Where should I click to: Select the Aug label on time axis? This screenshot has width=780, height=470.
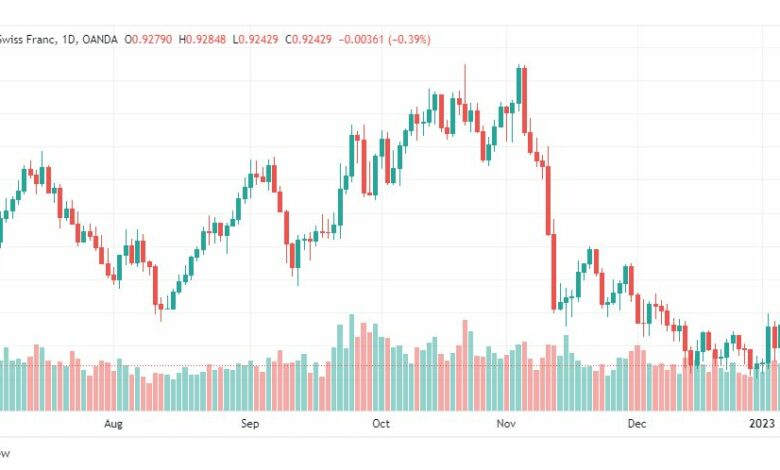coord(113,424)
